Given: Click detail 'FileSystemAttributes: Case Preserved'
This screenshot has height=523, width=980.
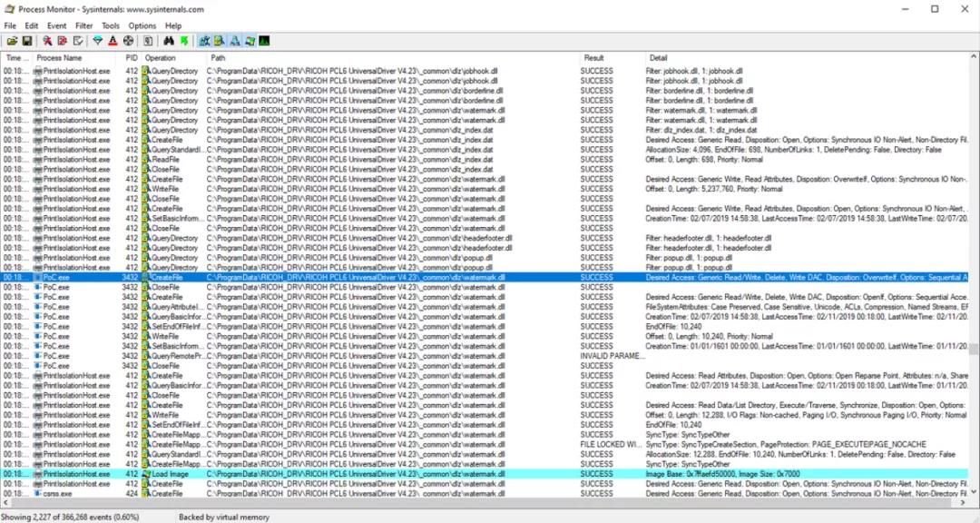Looking at the screenshot, I should pyautogui.click(x=807, y=307).
